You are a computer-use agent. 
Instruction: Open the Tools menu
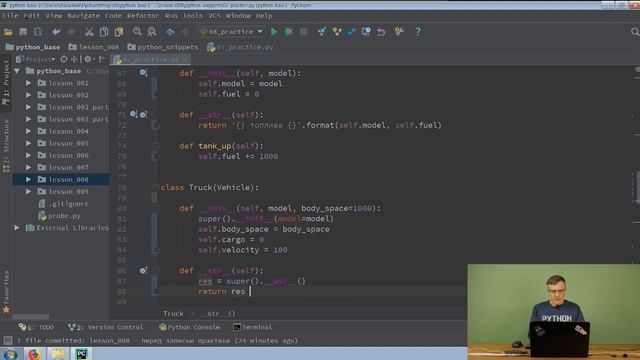pyautogui.click(x=193, y=16)
